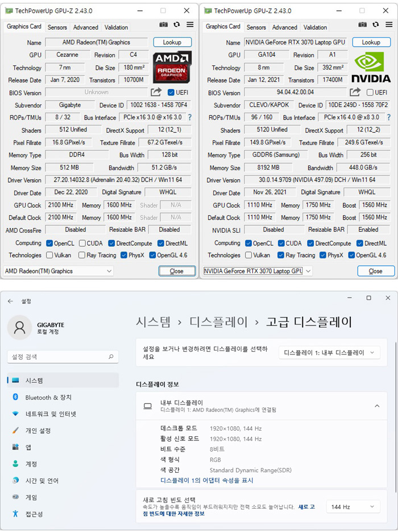Select 시스템 in Settings sidebar

(63, 380)
